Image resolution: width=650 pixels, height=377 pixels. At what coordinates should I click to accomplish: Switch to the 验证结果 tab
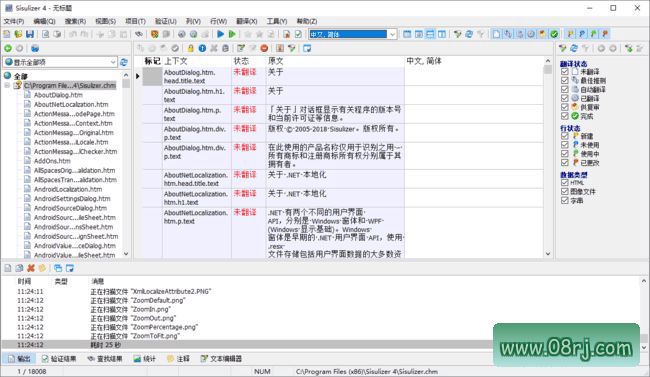click(x=59, y=359)
